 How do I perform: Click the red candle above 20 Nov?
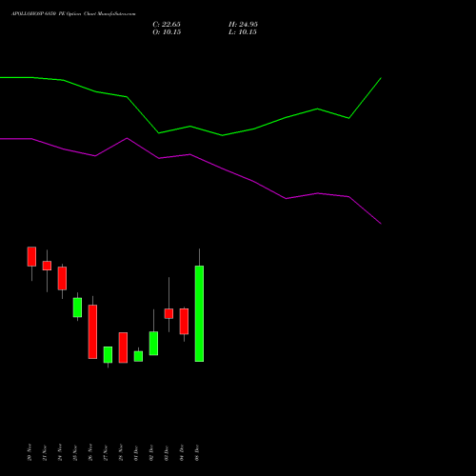[x=31, y=256]
